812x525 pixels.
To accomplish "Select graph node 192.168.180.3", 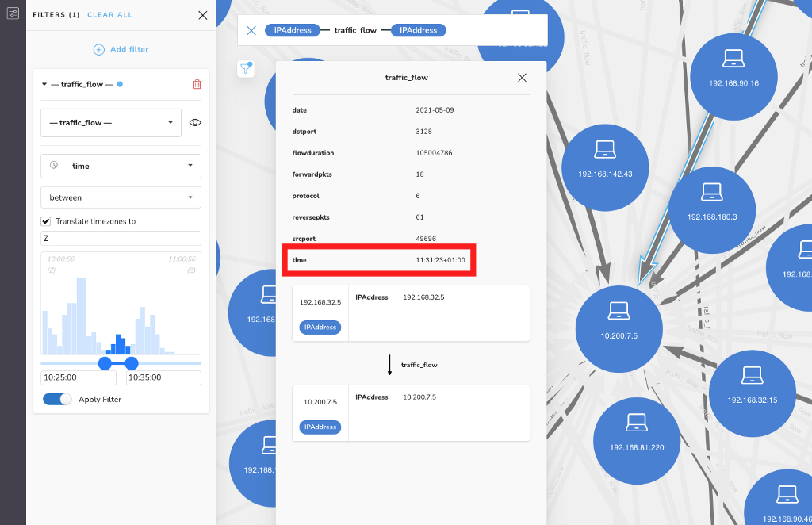I will pos(712,210).
